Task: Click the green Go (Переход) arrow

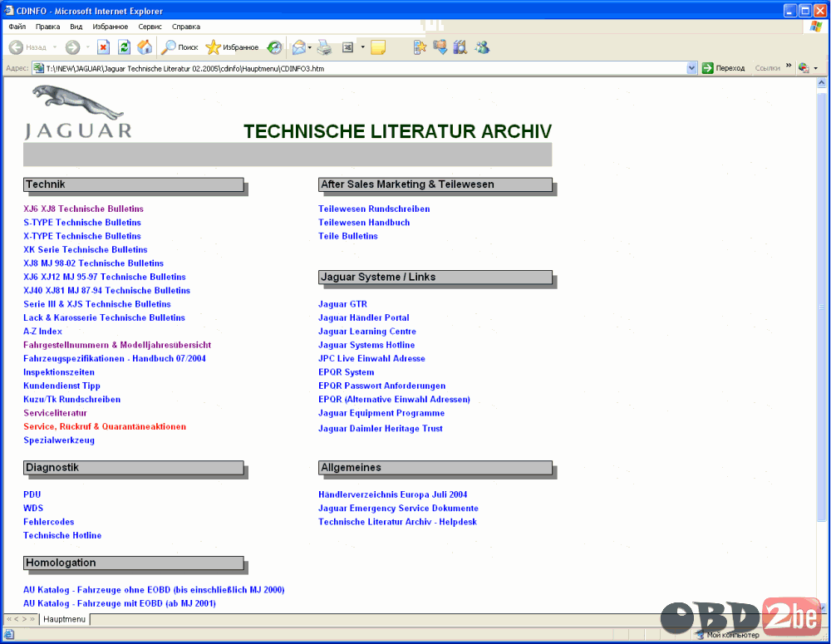Action: (707, 68)
